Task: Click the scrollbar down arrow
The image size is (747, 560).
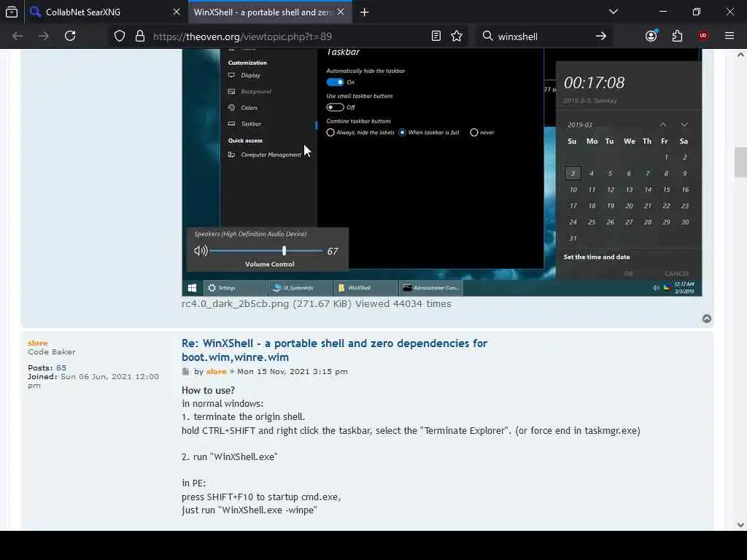Action: pyautogui.click(x=740, y=525)
